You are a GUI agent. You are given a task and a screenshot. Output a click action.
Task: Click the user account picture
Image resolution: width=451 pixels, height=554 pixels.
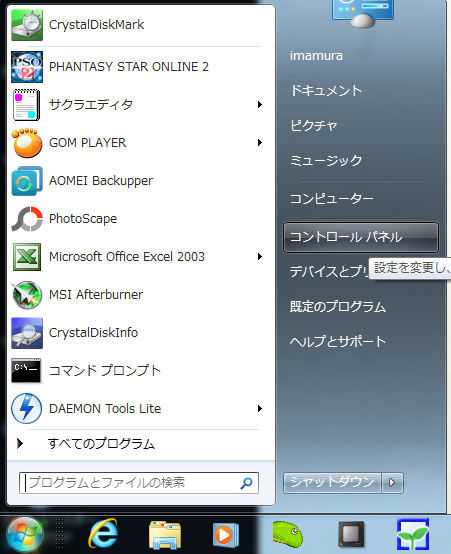coord(363,13)
